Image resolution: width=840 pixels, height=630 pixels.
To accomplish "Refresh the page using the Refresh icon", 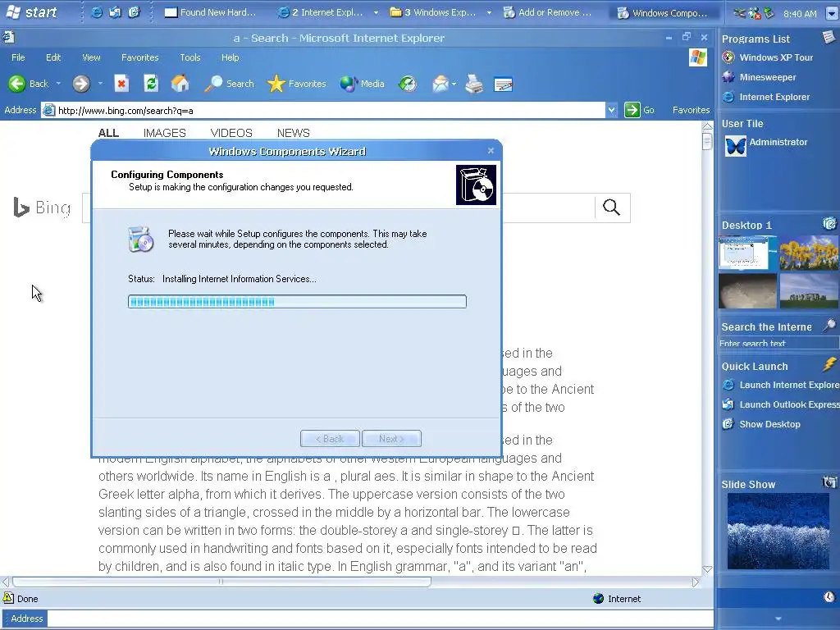I will pos(151,84).
